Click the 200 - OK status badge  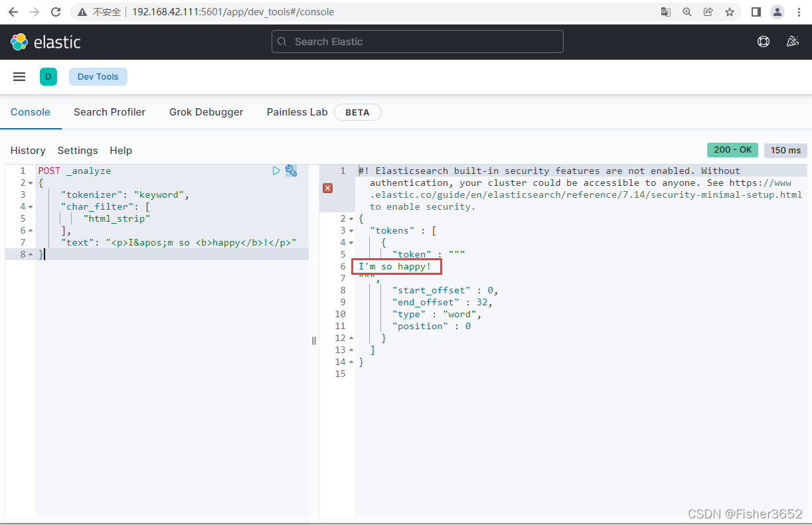[733, 150]
